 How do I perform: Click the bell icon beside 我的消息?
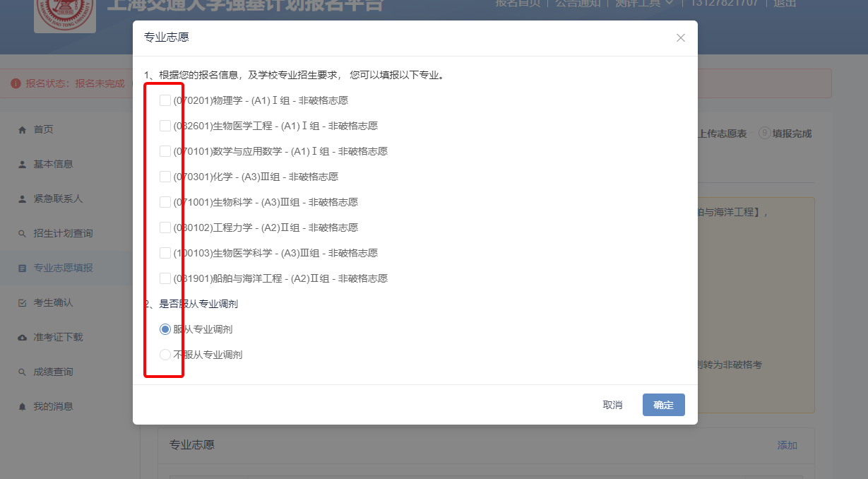[22, 406]
